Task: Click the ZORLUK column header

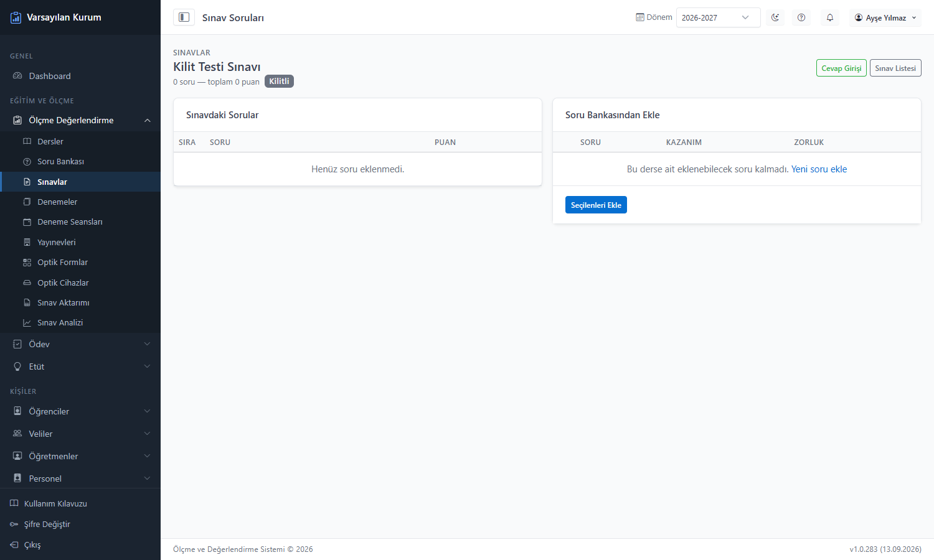Action: (809, 142)
